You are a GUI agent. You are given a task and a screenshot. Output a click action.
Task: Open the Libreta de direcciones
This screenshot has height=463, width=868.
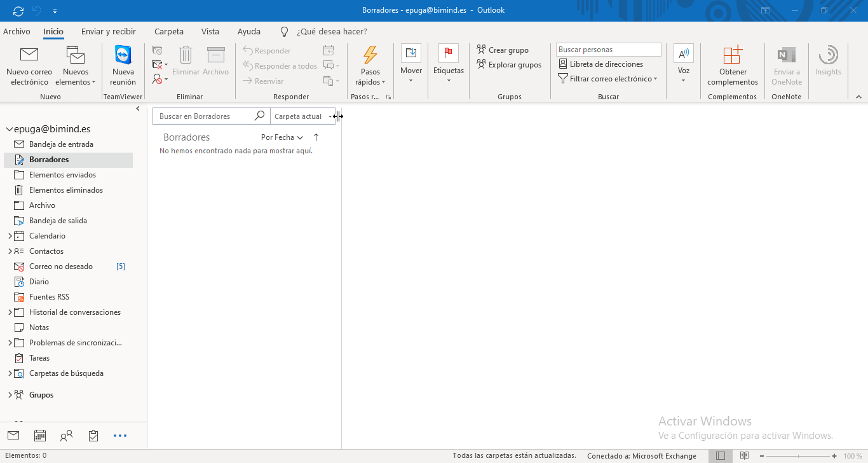pos(601,64)
